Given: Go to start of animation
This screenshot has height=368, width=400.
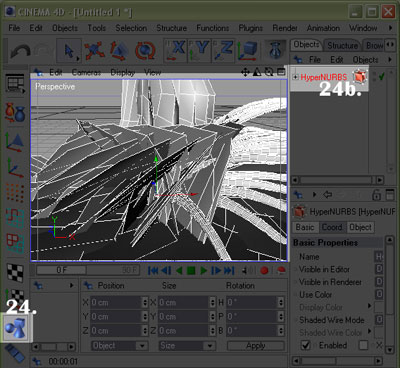Looking at the screenshot, I should pyautogui.click(x=153, y=270).
